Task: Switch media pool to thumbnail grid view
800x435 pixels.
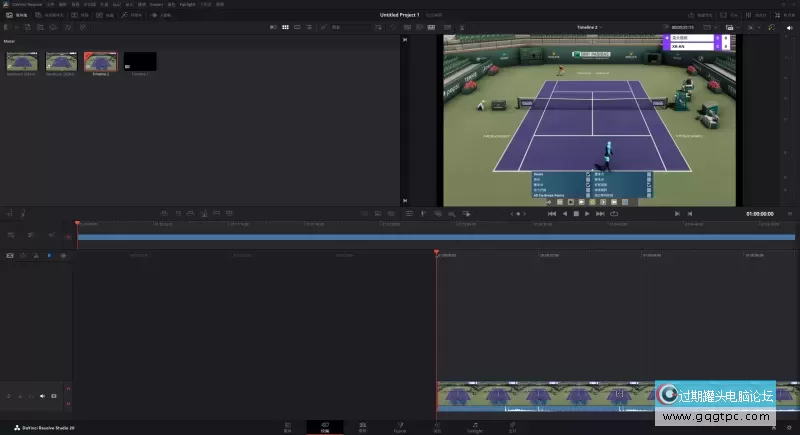Action: tap(285, 27)
